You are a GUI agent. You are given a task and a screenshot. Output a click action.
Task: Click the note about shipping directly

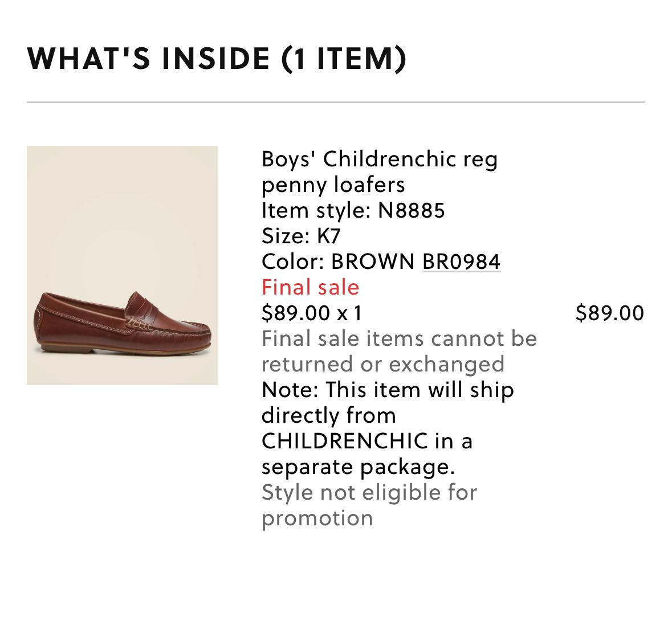click(x=388, y=390)
